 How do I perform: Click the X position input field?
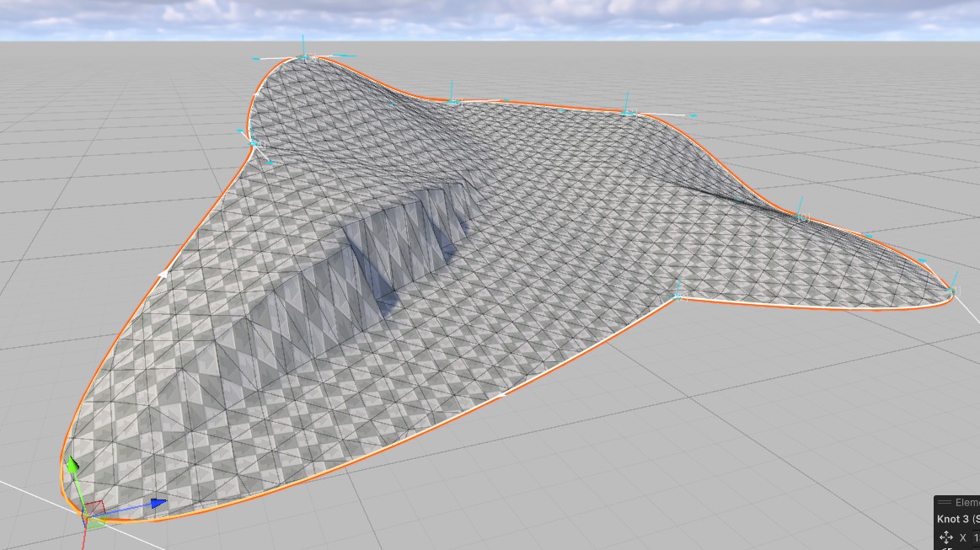976,537
